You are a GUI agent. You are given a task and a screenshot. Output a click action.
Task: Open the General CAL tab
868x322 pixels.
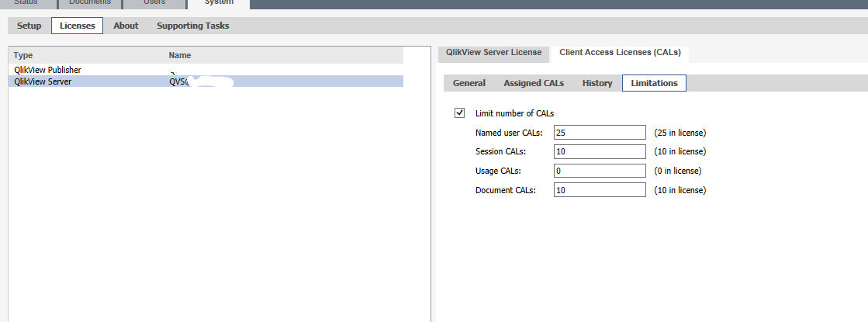point(469,83)
